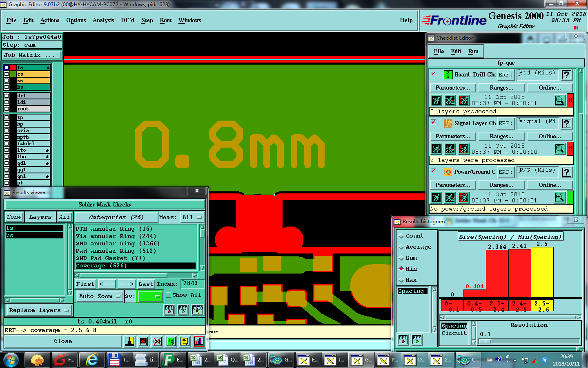Click red 0.4-0.5 range cell
The image size is (588, 368).
475,306
